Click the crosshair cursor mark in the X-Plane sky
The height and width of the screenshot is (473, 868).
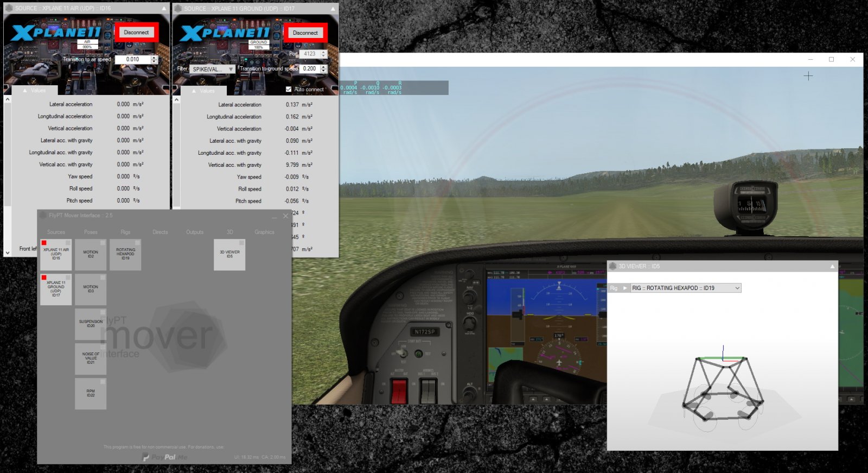(x=808, y=76)
